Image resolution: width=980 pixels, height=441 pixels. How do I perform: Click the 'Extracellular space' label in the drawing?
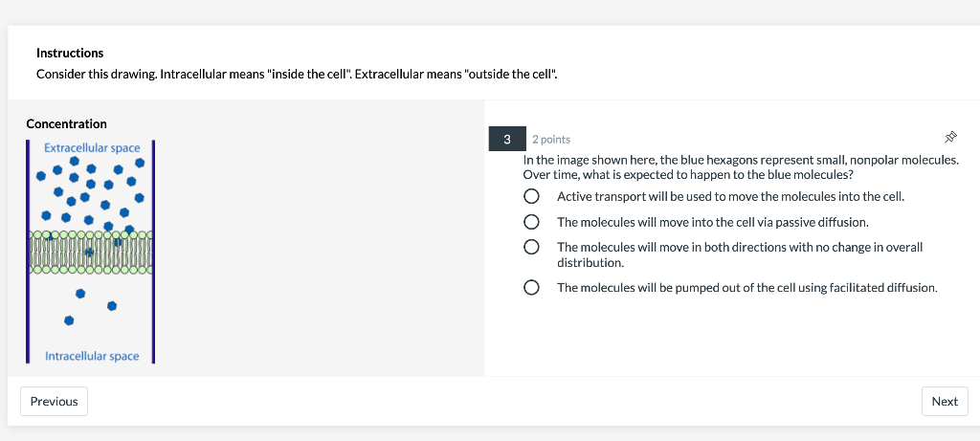point(92,148)
